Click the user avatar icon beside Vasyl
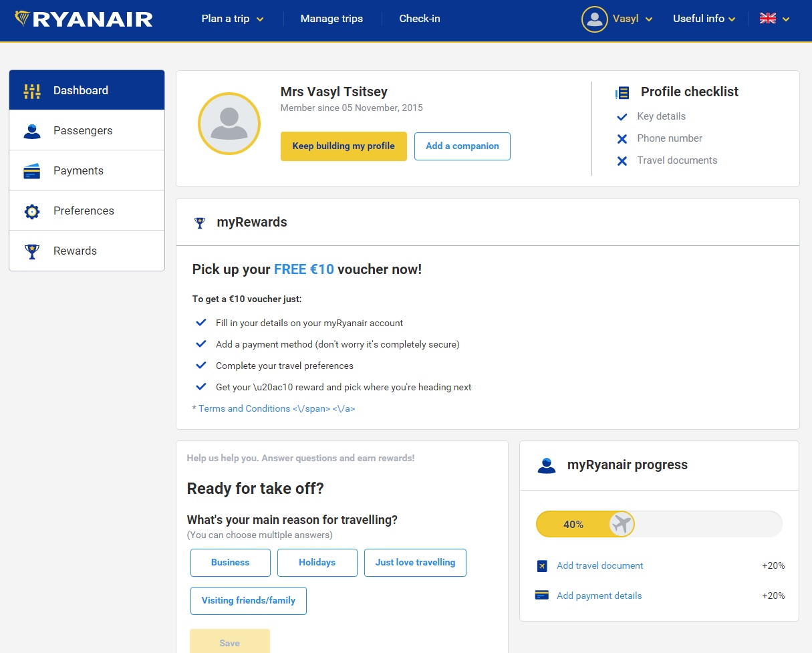Image resolution: width=812 pixels, height=653 pixels. click(594, 19)
